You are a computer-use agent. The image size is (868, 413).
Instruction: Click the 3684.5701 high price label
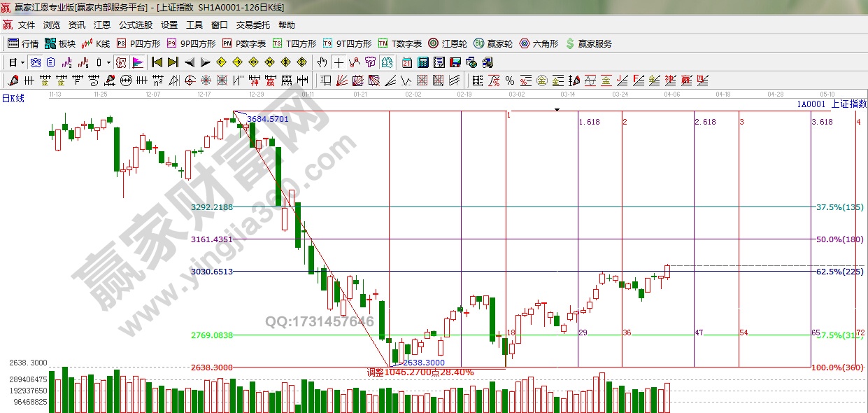268,119
